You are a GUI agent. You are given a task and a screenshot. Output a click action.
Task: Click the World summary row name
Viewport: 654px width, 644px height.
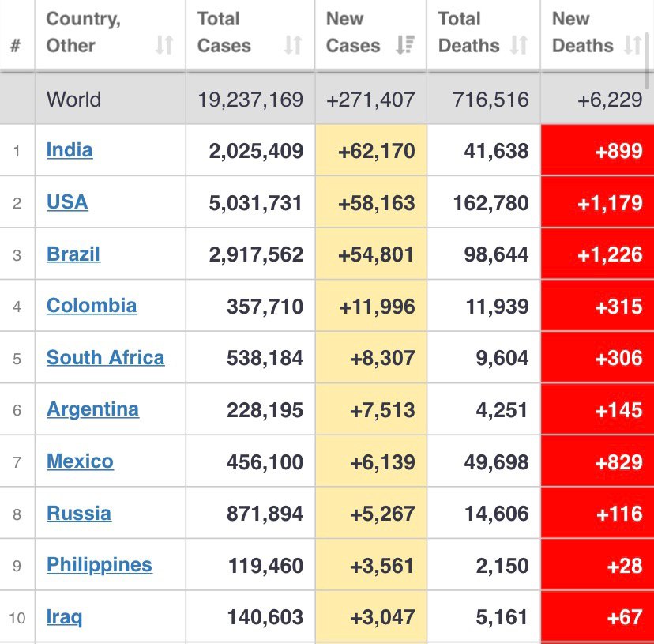tap(73, 100)
